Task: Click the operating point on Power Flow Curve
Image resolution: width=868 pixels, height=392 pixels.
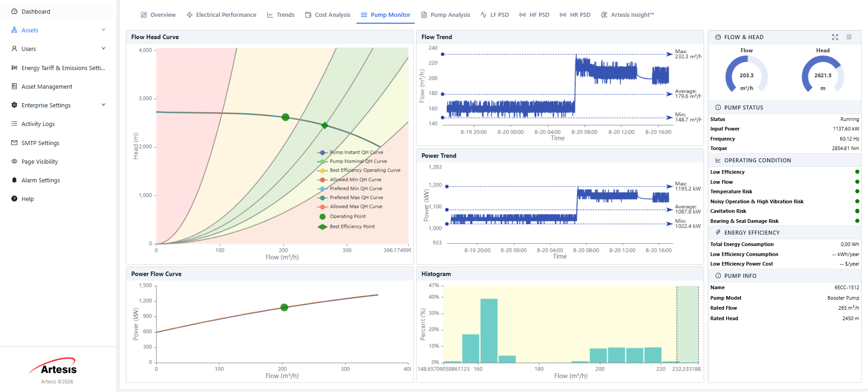Action: (x=284, y=307)
